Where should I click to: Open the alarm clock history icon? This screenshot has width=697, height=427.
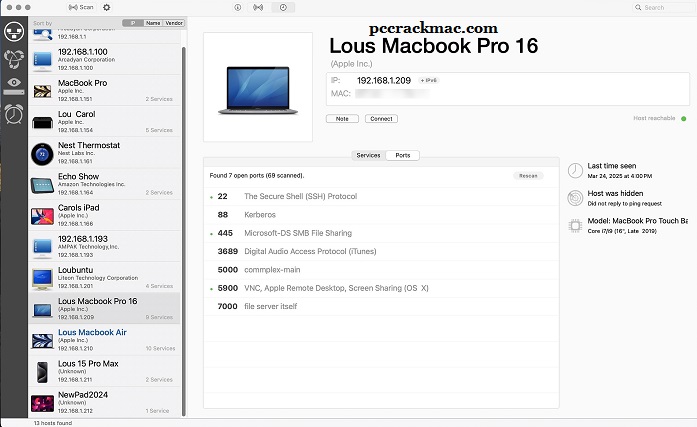[14, 114]
